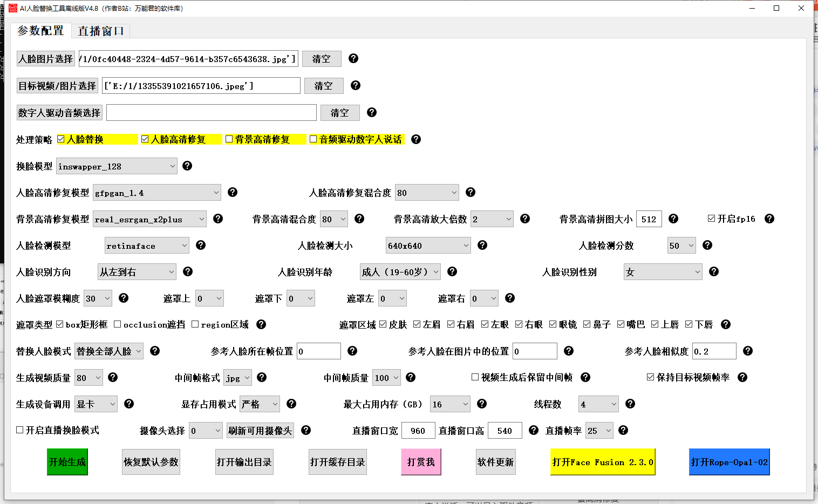This screenshot has height=504, width=818.
Task: Click help icon next to 背景高清修复模型 dropdown
Action: click(x=218, y=219)
